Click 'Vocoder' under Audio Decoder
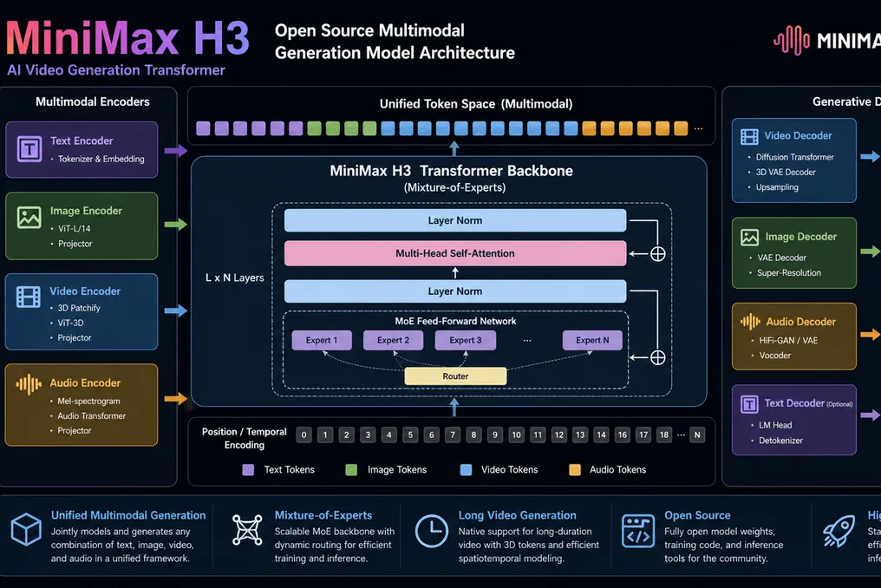 [775, 356]
